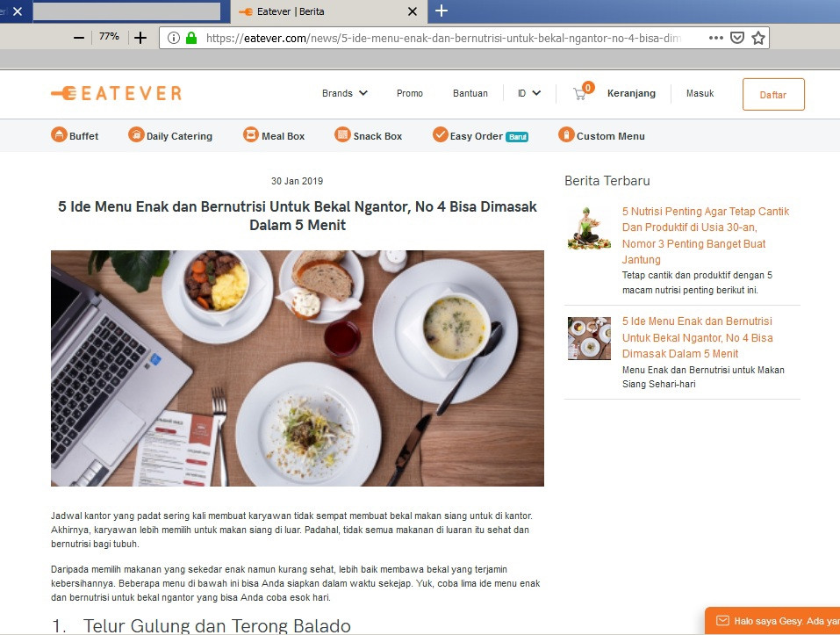Click the Daftar button

773,95
